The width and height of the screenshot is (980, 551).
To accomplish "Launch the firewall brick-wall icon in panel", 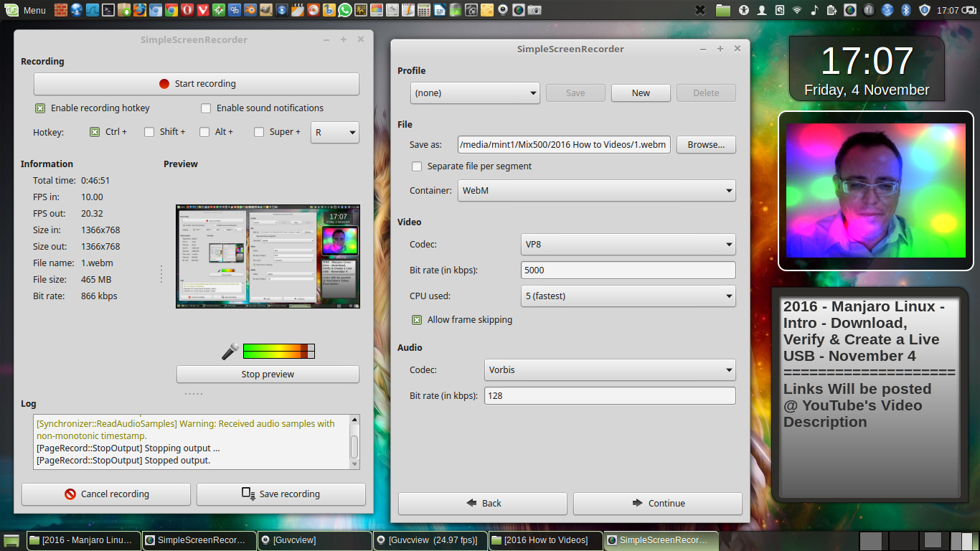I will pyautogui.click(x=61, y=10).
